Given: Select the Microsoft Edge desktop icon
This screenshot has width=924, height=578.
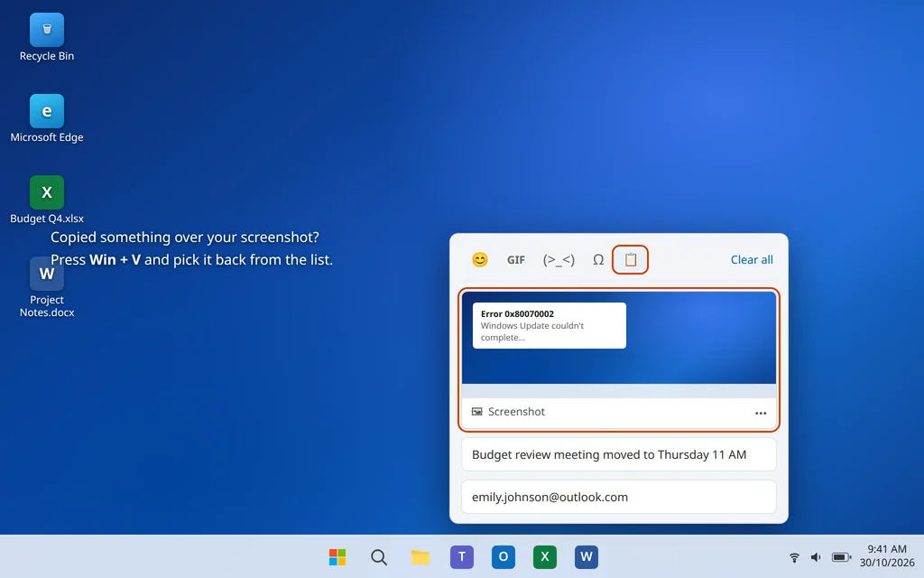Looking at the screenshot, I should click(x=47, y=118).
